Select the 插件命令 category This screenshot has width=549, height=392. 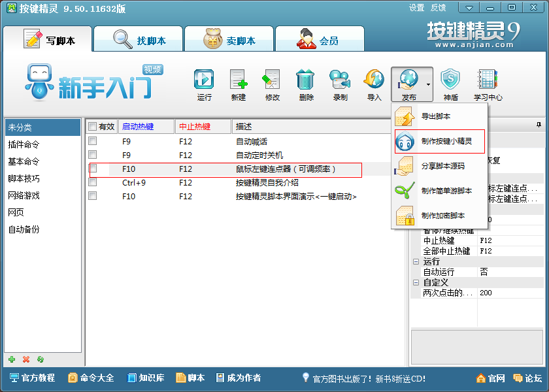pyautogui.click(x=42, y=144)
